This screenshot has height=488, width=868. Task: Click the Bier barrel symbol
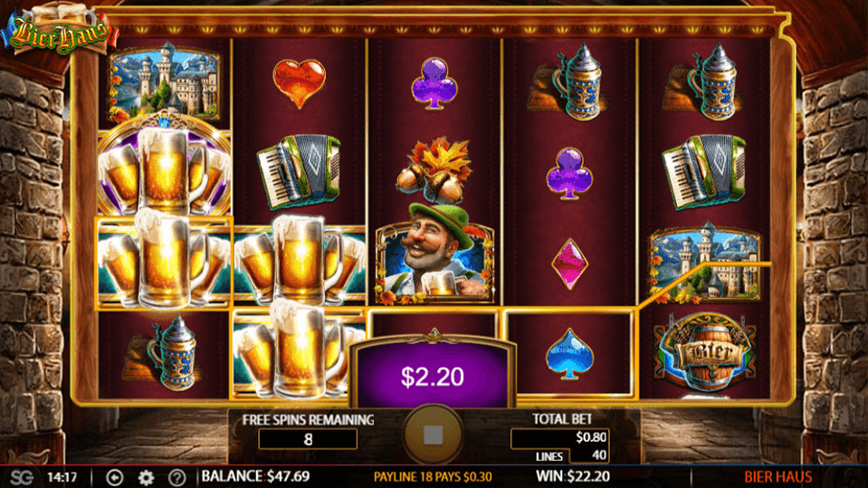[704, 352]
